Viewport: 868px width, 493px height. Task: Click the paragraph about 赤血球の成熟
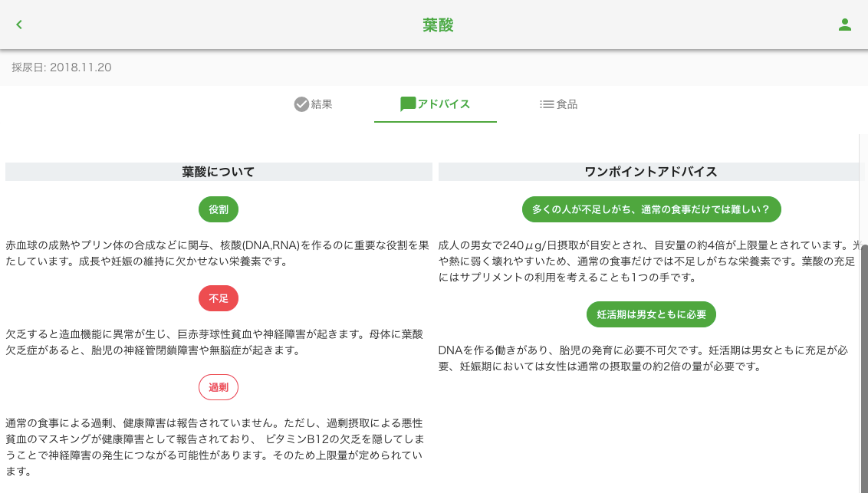[x=217, y=253]
